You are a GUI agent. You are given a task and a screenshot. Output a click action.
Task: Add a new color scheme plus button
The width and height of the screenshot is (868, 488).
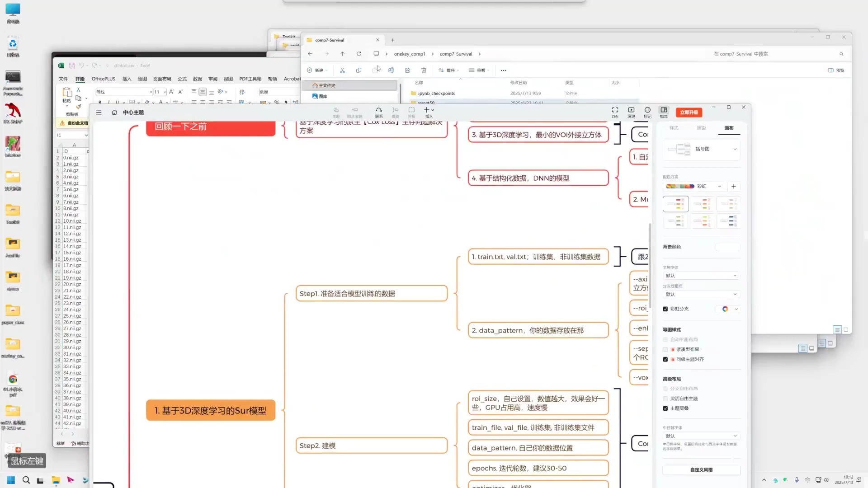point(734,186)
